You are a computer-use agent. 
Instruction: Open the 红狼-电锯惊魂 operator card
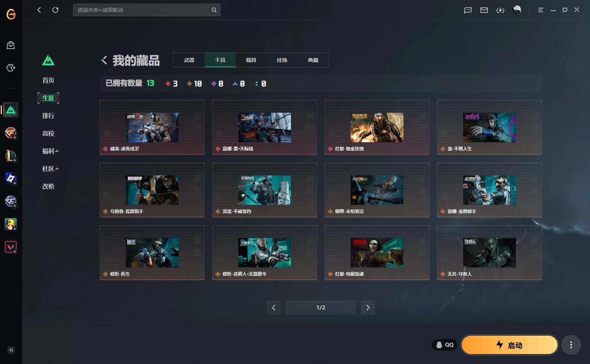[377, 253]
